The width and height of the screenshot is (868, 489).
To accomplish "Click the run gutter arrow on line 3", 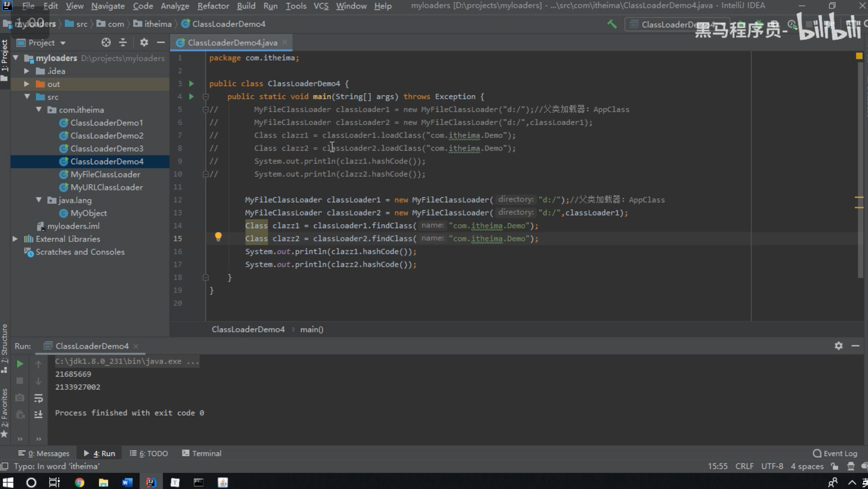I will (x=192, y=84).
